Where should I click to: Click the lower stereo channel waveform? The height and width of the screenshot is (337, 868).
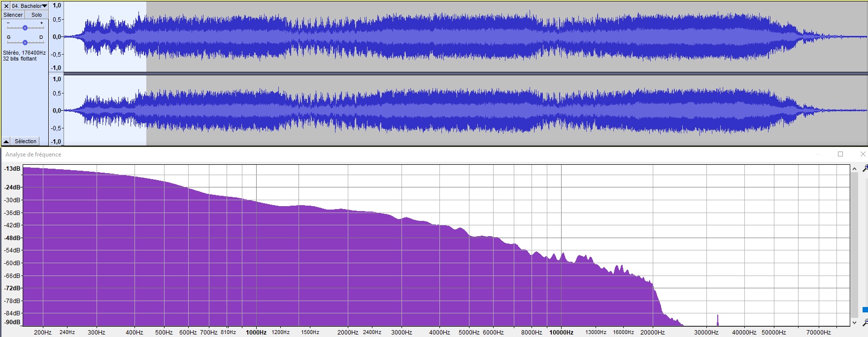466,110
